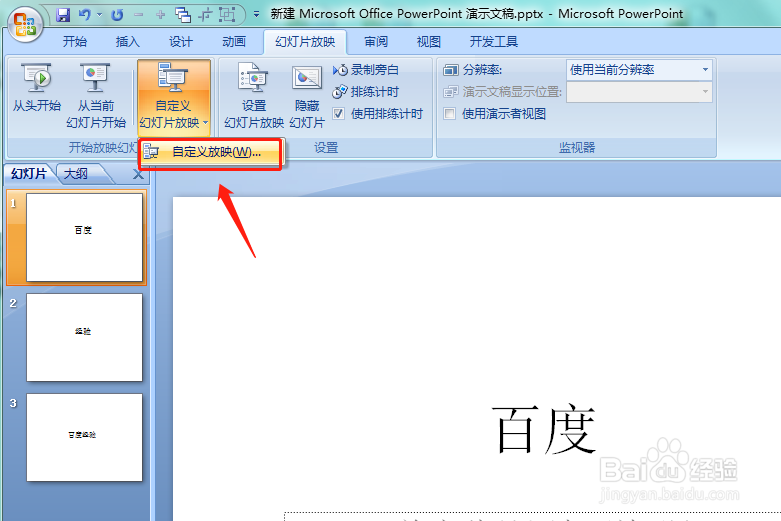Click 录制旁白 to record narration
The height and width of the screenshot is (521, 781).
tap(366, 70)
